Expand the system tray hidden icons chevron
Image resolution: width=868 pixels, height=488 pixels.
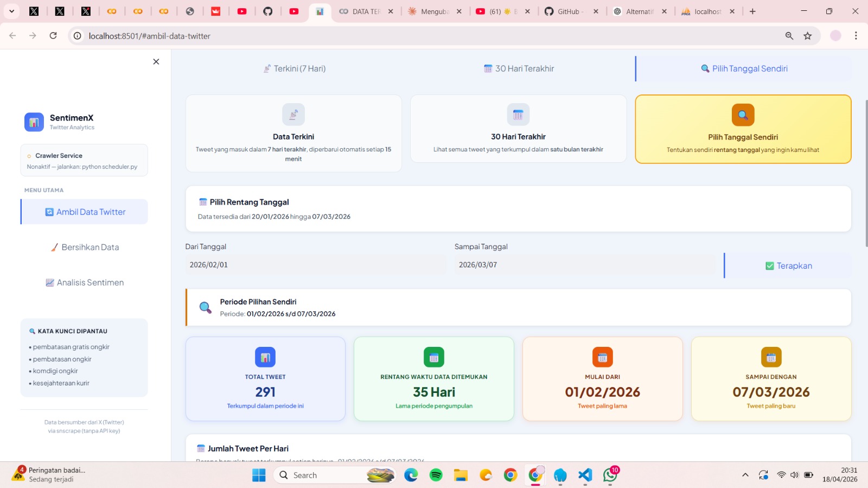tap(745, 475)
